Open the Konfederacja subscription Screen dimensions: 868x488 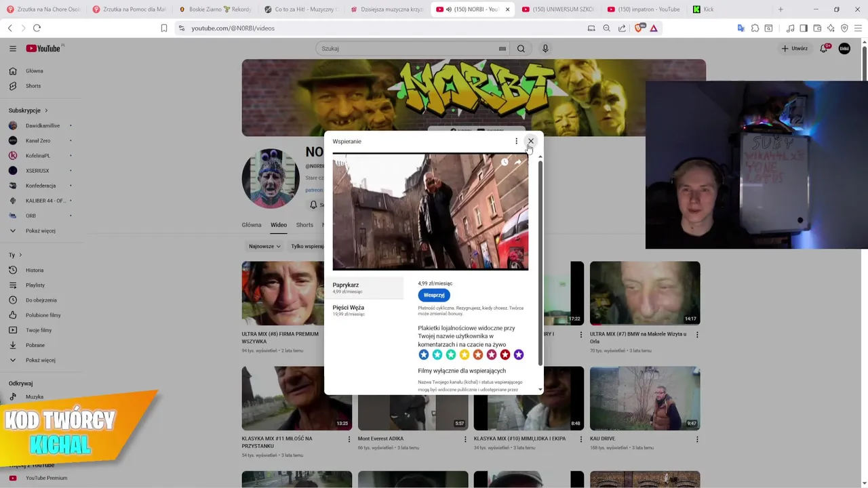pyautogui.click(x=41, y=185)
